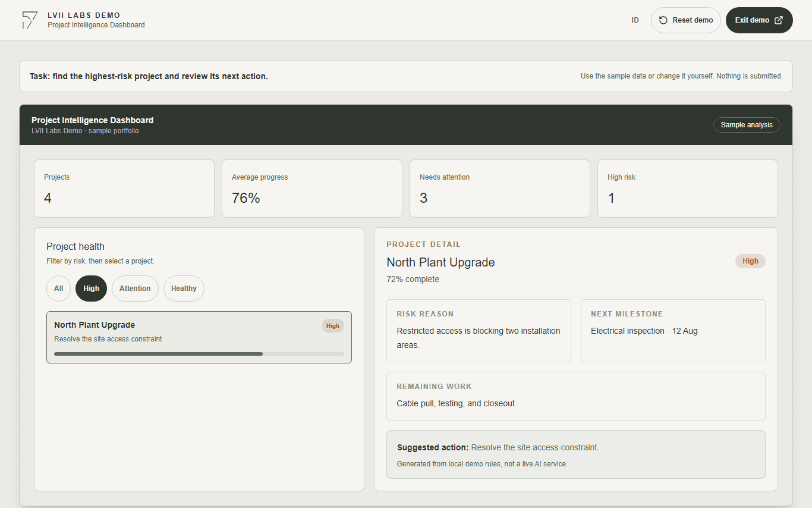
Task: Click the High risk summary card
Action: coord(688,189)
